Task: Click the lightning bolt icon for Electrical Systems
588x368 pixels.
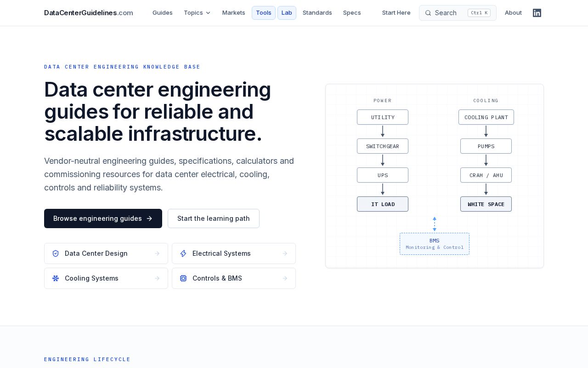Action: [x=183, y=253]
